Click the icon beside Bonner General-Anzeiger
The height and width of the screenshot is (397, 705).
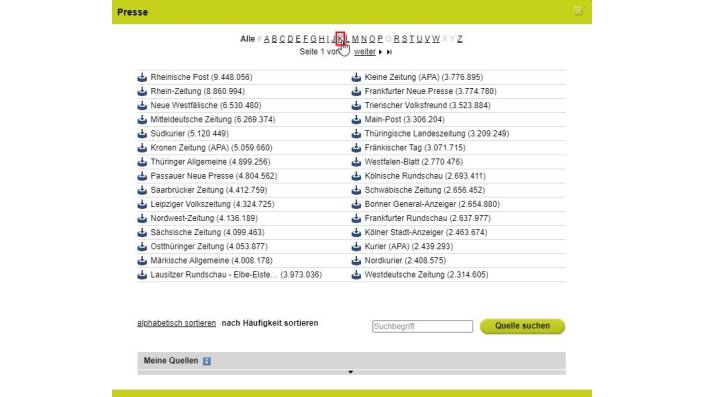pyautogui.click(x=356, y=205)
